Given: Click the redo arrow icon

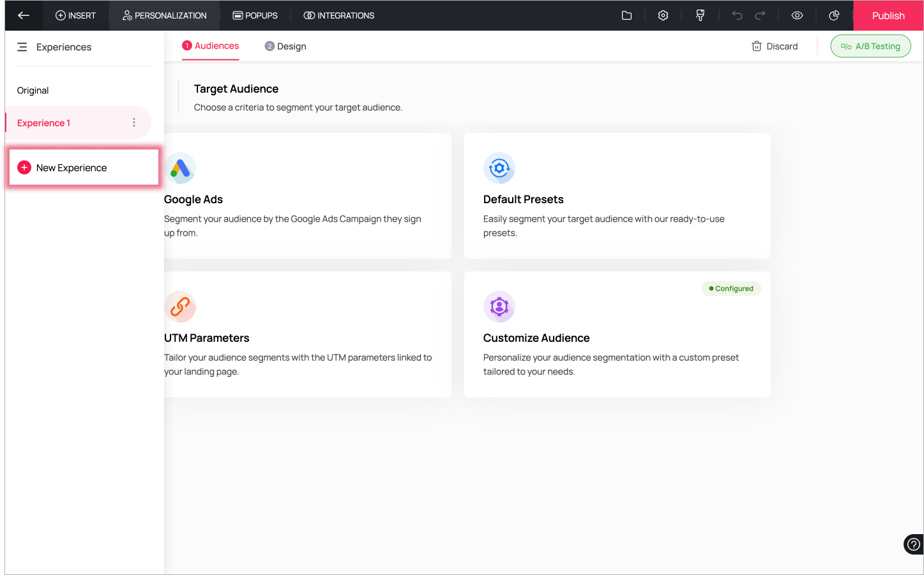Looking at the screenshot, I should 760,15.
